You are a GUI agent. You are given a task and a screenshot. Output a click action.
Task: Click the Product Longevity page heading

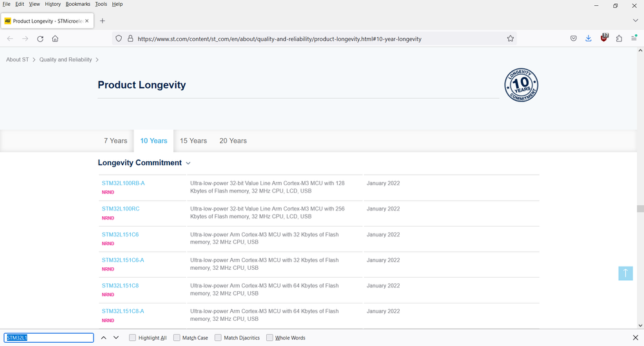(142, 85)
